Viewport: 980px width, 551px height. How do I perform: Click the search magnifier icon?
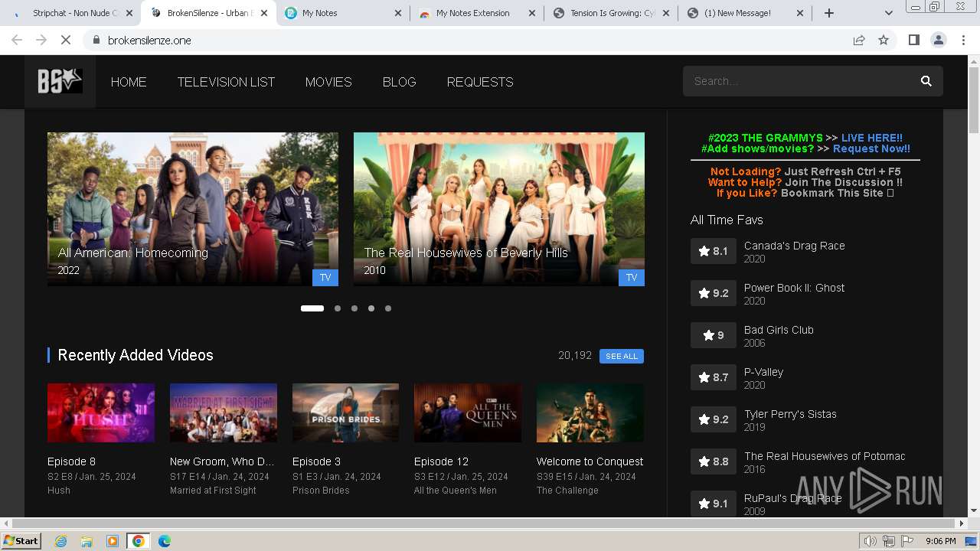pyautogui.click(x=926, y=81)
